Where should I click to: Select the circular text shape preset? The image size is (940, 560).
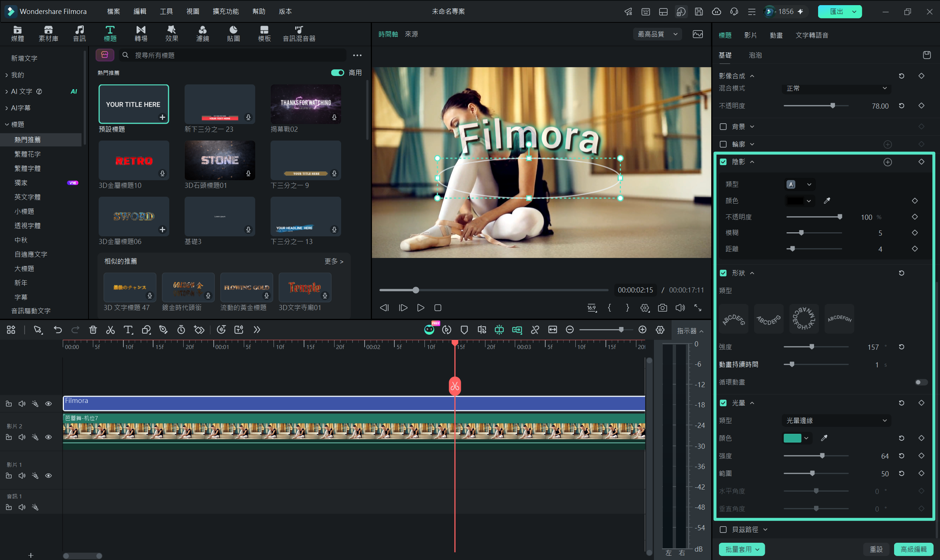point(804,319)
